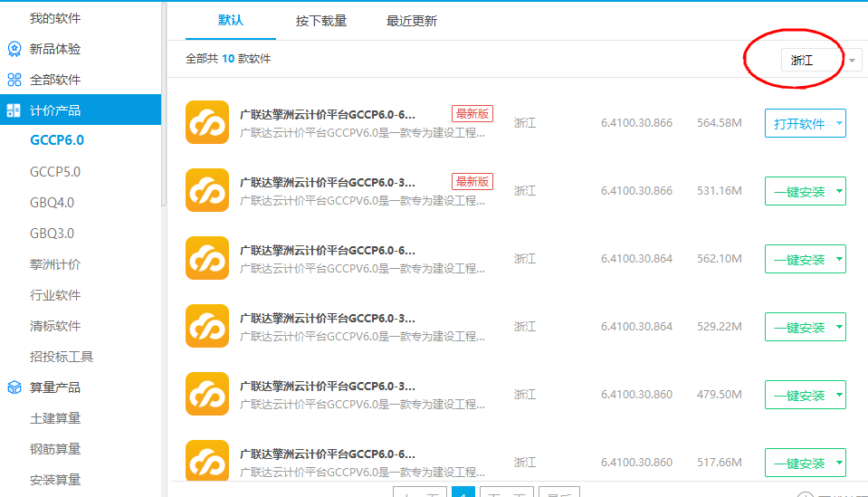Expand the install options arrow for the 479.50M package
Viewport: 868px width, 497px height.
pyautogui.click(x=839, y=395)
